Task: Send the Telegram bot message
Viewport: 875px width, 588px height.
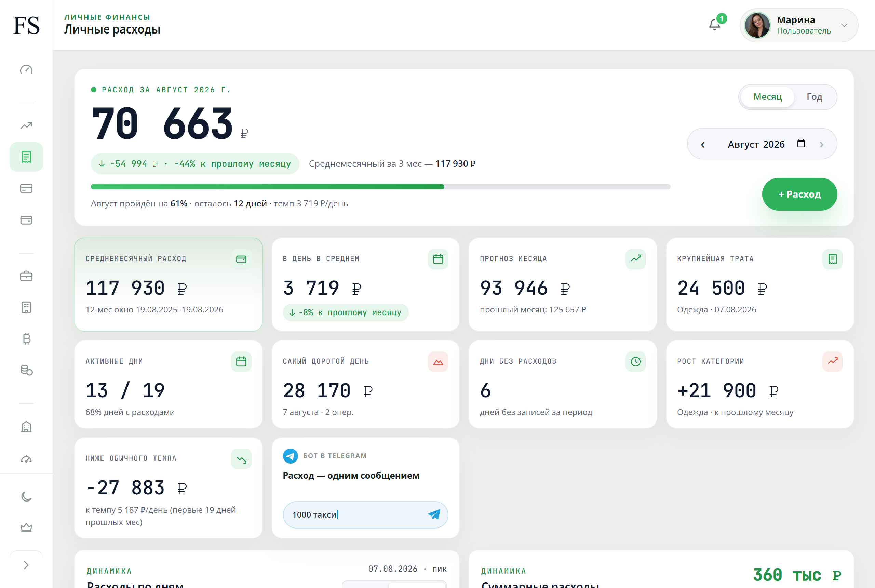Action: [434, 514]
